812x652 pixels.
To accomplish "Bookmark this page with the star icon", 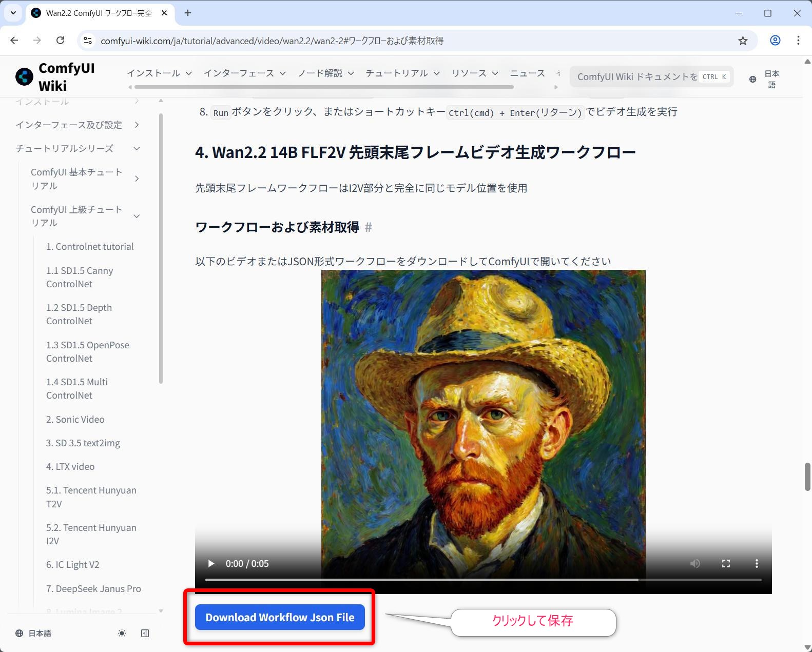I will (743, 41).
